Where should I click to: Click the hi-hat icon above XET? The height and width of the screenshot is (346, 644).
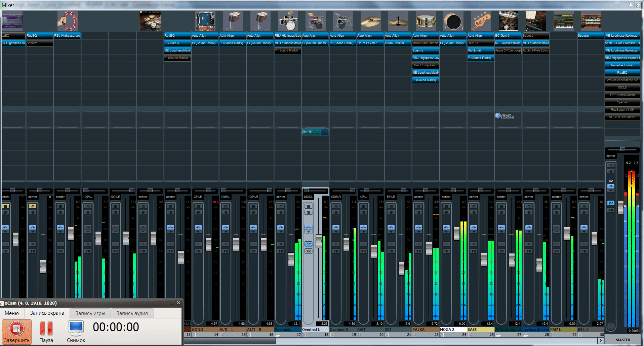click(x=398, y=21)
